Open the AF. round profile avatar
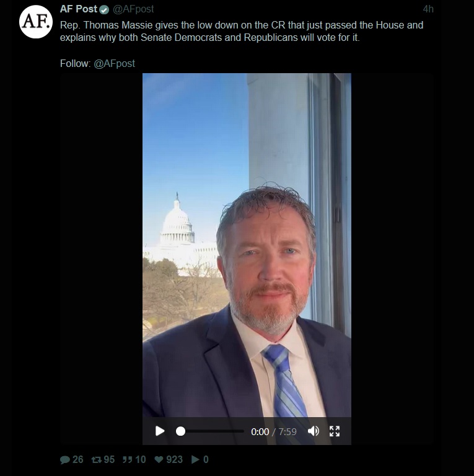The image size is (474, 476). coord(36,22)
